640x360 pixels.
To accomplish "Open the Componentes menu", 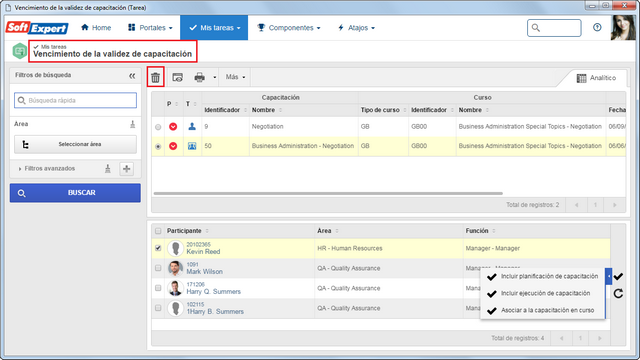I will pyautogui.click(x=289, y=28).
